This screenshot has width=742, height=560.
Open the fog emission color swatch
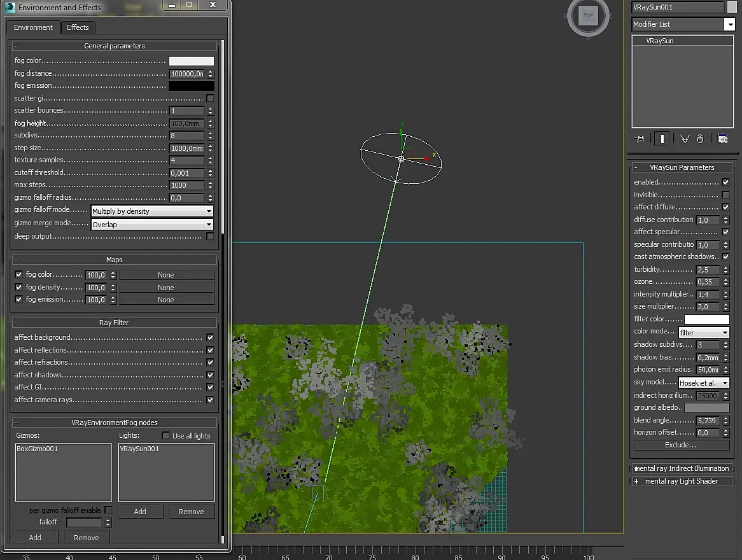click(191, 86)
